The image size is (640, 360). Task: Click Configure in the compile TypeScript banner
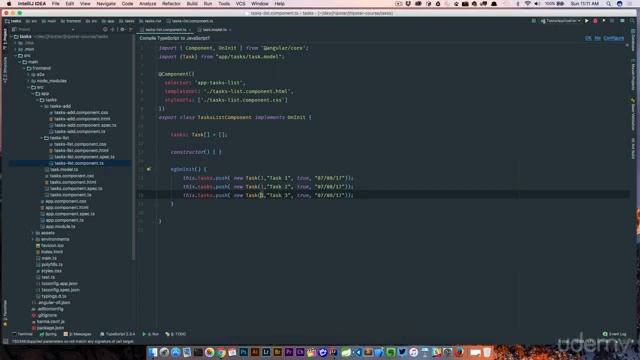(x=613, y=38)
